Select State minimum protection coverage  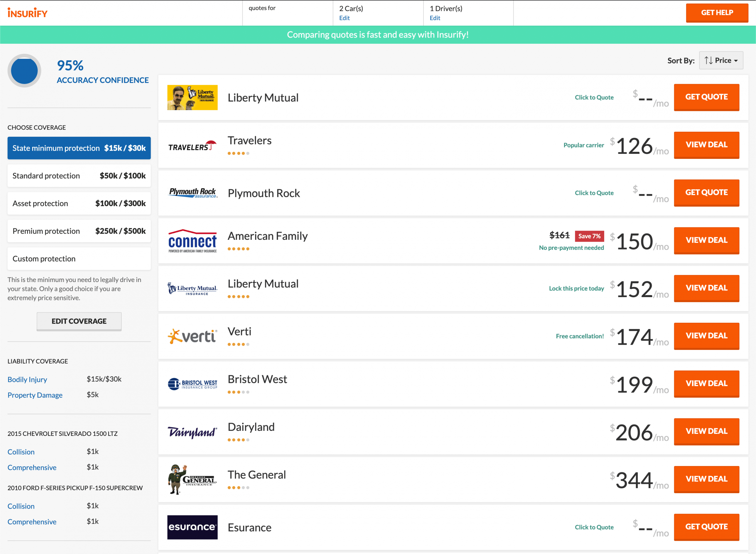(79, 148)
